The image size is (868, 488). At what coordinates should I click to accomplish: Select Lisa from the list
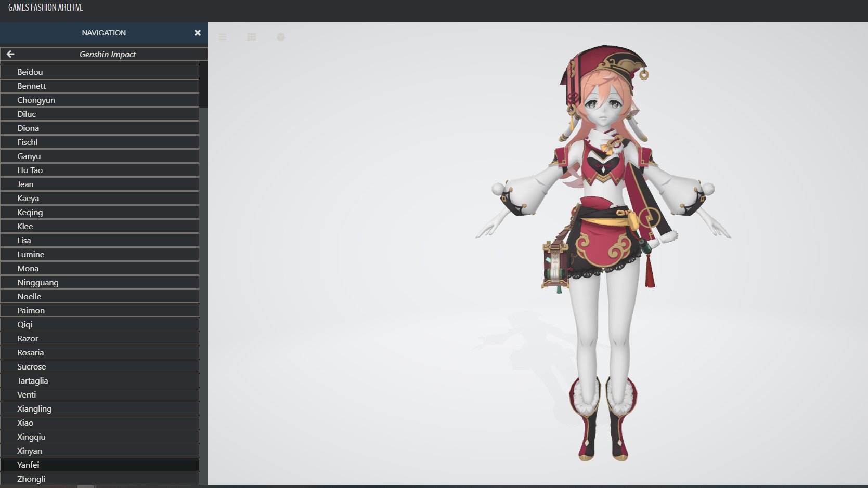click(x=99, y=240)
